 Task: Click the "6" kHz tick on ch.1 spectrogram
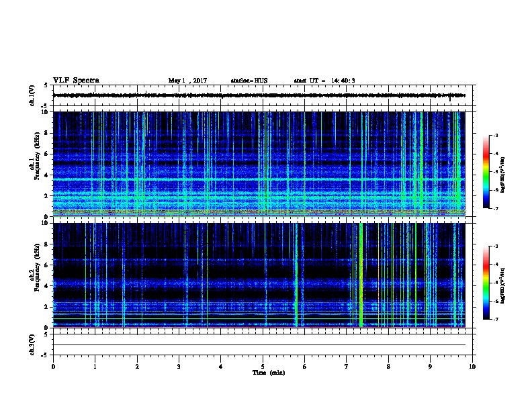coord(46,154)
